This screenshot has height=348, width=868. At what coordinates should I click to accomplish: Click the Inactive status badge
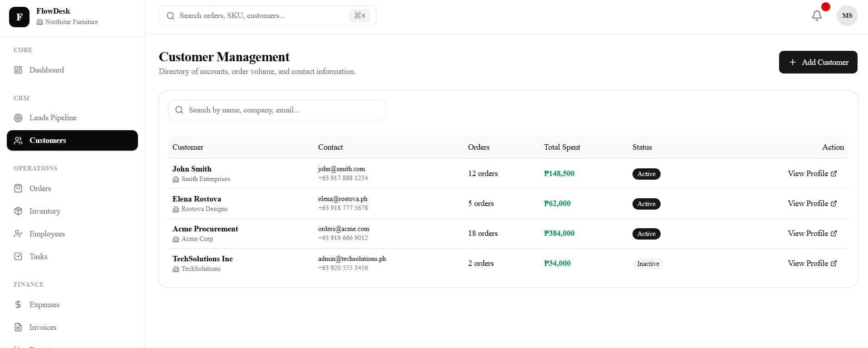pyautogui.click(x=648, y=264)
